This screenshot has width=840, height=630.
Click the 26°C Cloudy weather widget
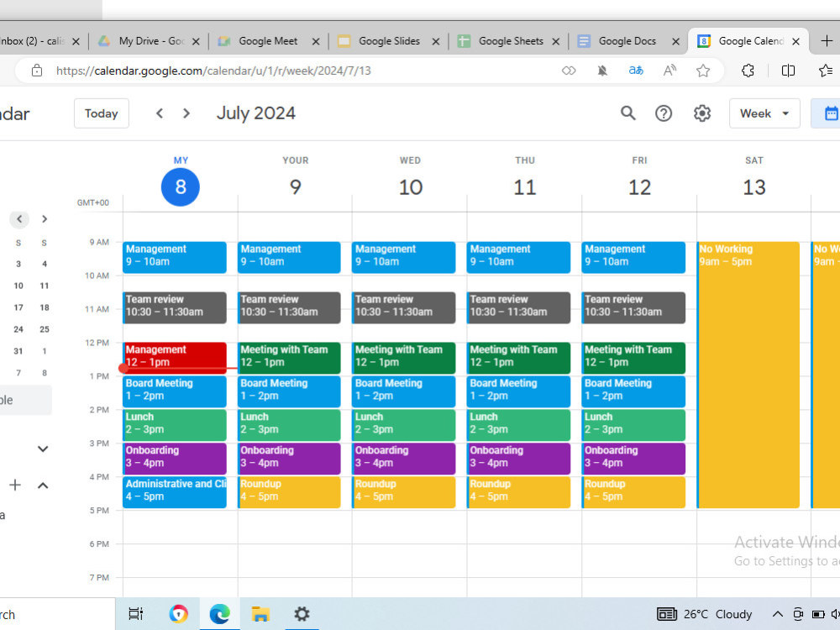(705, 614)
